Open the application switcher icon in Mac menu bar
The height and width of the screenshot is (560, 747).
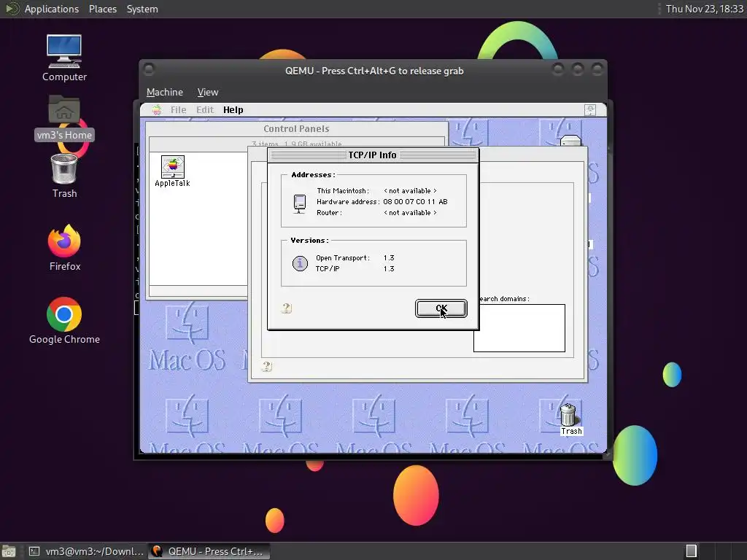(590, 110)
